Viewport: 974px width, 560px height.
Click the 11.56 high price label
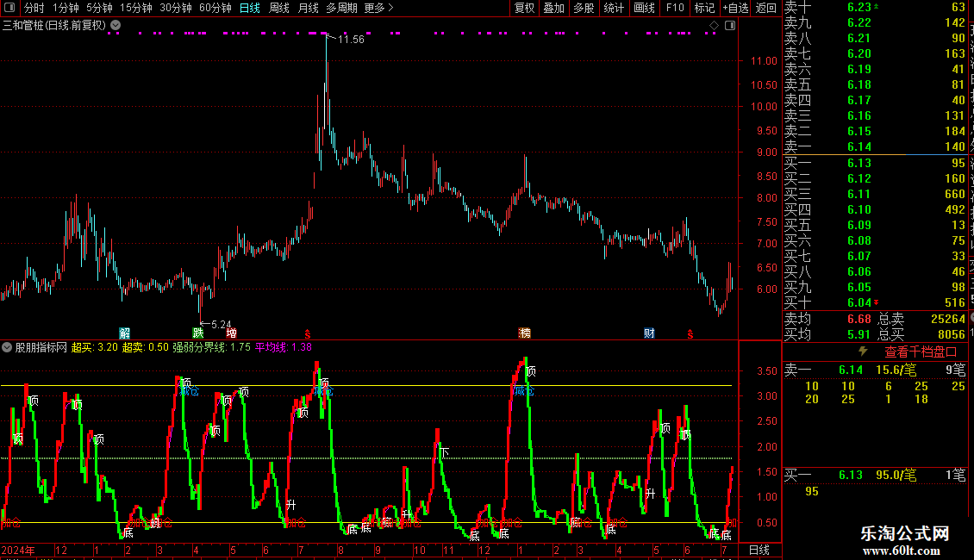pyautogui.click(x=351, y=39)
